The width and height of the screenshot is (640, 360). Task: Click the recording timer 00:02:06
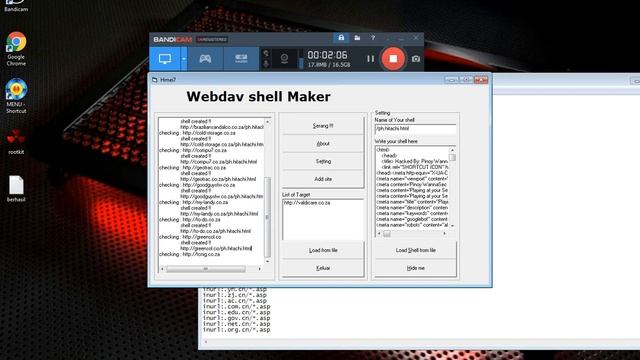click(327, 55)
